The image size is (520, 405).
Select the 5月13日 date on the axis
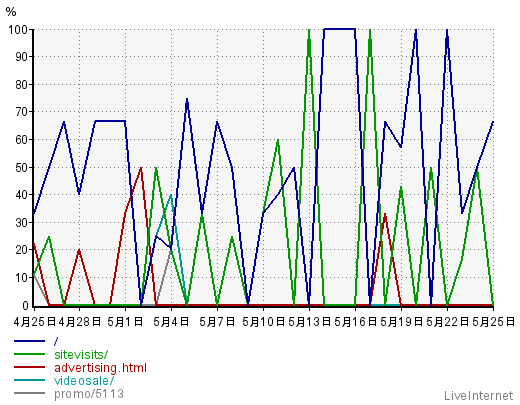(309, 322)
